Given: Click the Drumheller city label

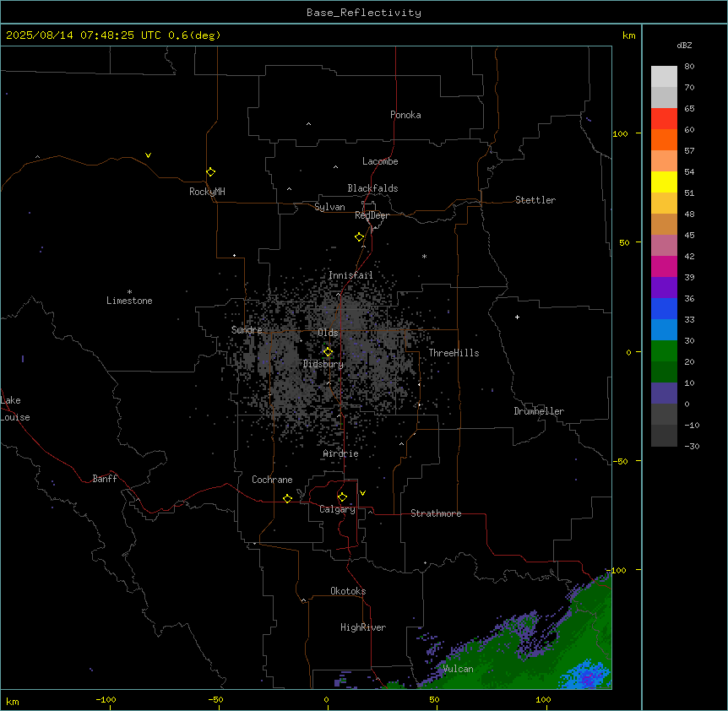Looking at the screenshot, I should 539,411.
